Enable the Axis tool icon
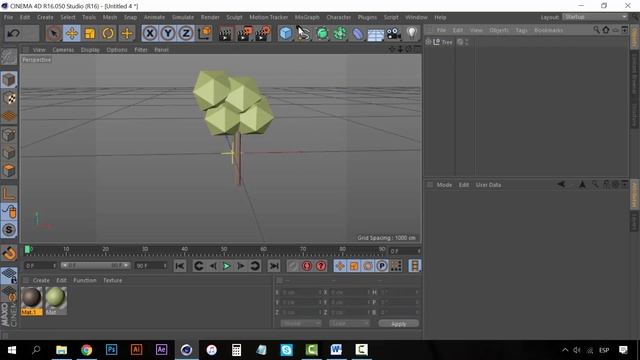640x360 pixels. [x=9, y=193]
